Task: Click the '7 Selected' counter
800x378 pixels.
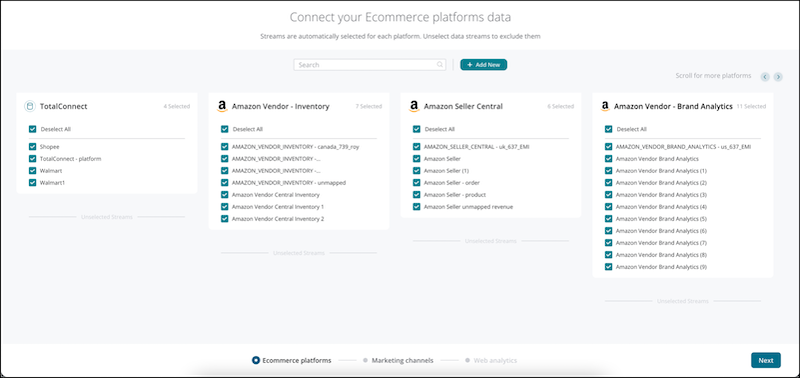Action: pyautogui.click(x=368, y=107)
